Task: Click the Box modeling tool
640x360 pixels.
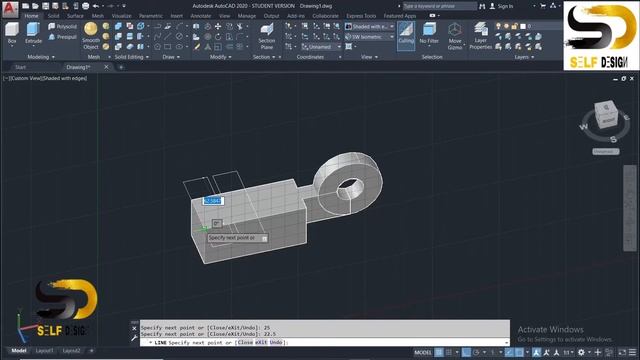Action: (x=12, y=33)
